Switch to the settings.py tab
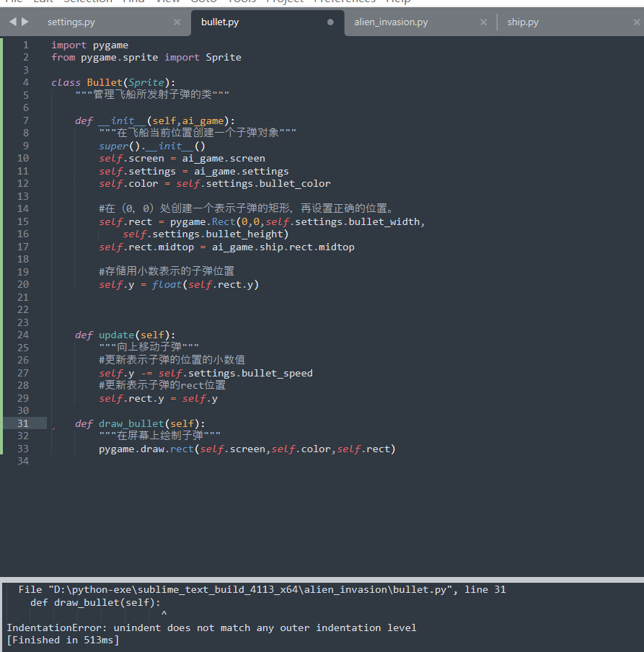The height and width of the screenshot is (652, 644). (71, 22)
